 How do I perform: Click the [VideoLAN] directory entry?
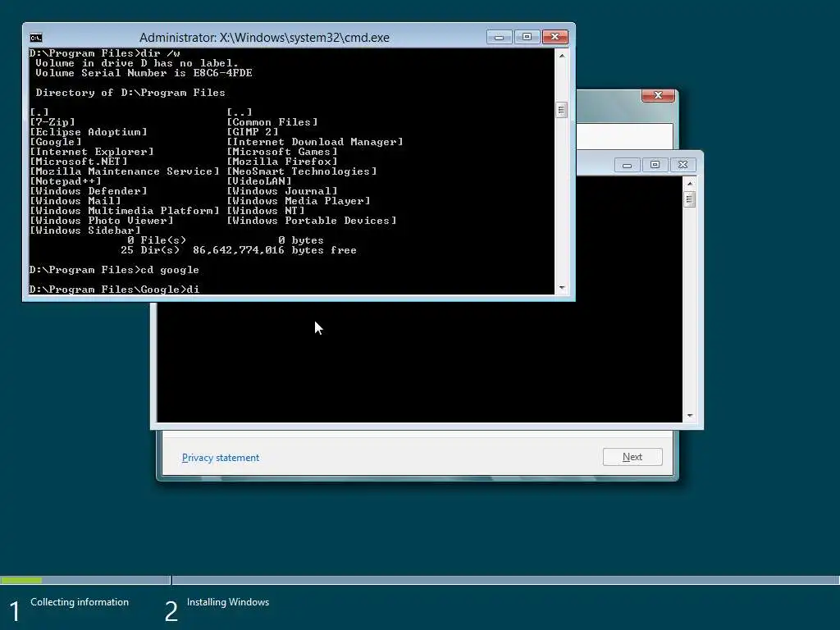[x=259, y=181]
